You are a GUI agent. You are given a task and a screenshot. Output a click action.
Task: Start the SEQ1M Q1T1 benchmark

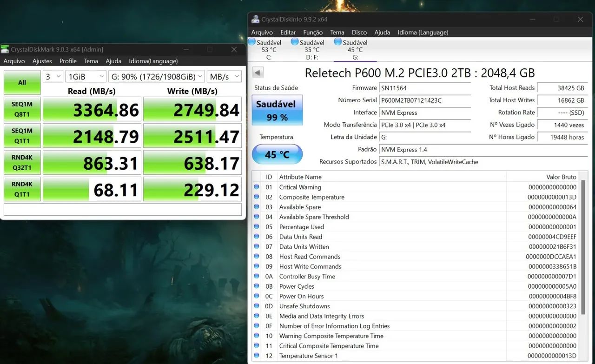(x=22, y=135)
